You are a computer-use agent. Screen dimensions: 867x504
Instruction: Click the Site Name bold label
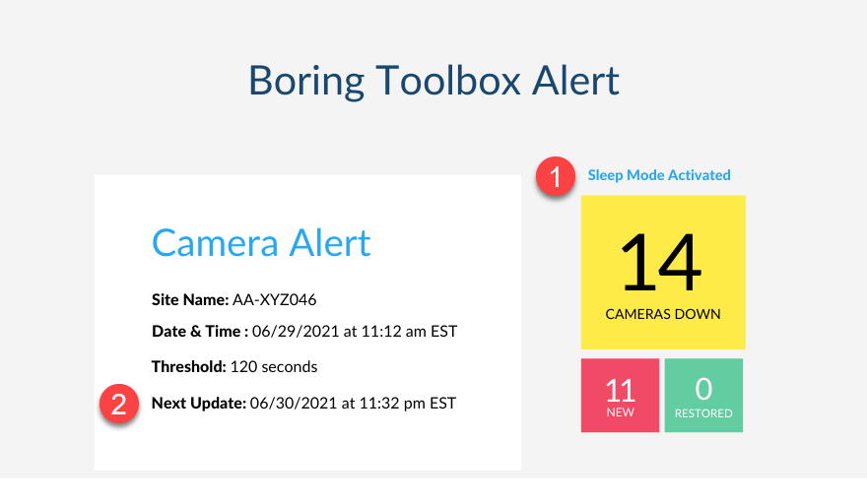point(190,299)
